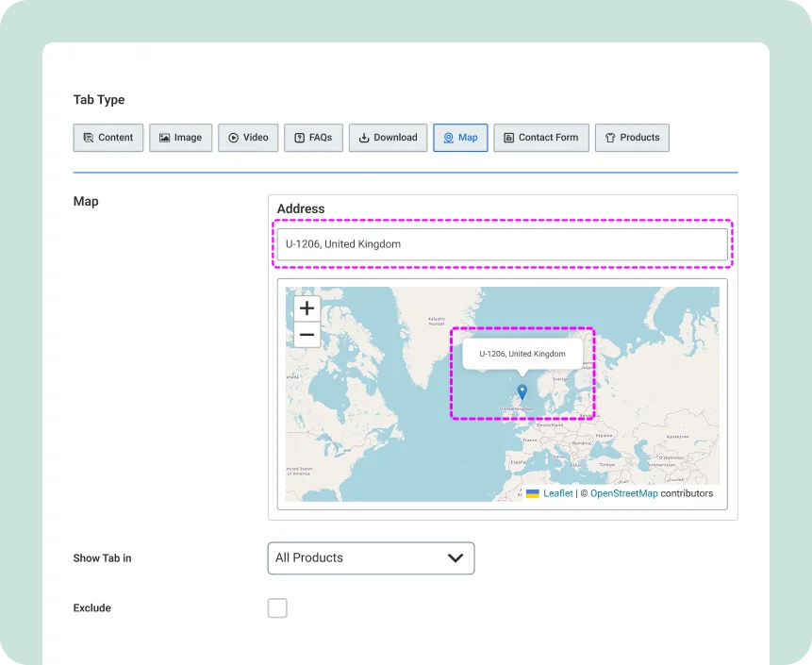The height and width of the screenshot is (665, 812).
Task: Open the OpenStreetMap attribution link
Action: coord(623,493)
